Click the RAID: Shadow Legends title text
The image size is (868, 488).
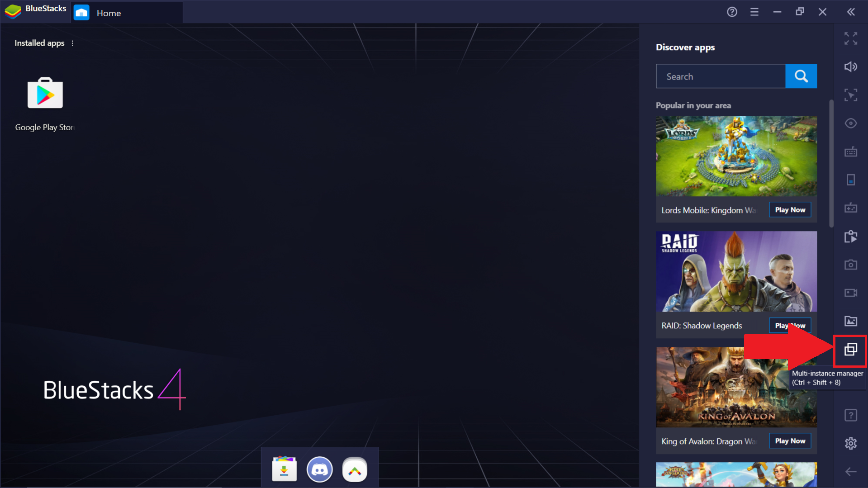(702, 326)
